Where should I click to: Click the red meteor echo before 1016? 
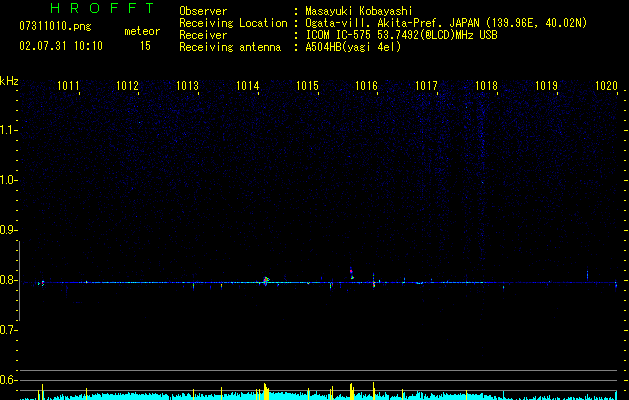(x=351, y=273)
